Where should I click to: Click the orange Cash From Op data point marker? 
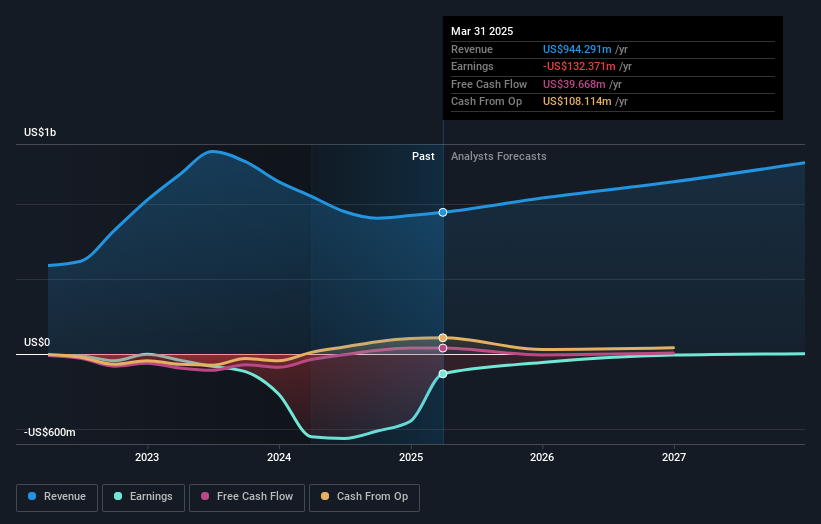click(x=443, y=338)
